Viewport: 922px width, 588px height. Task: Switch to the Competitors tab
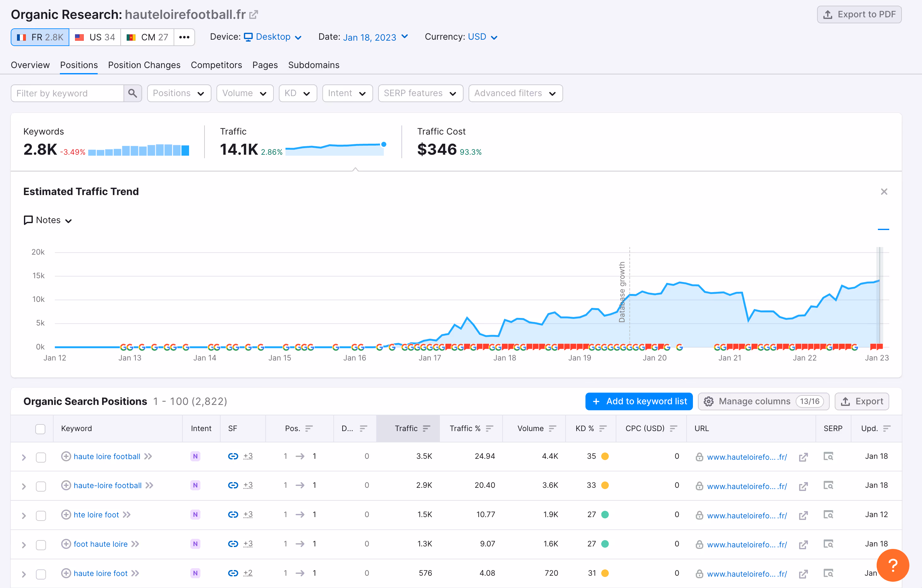[x=216, y=65]
